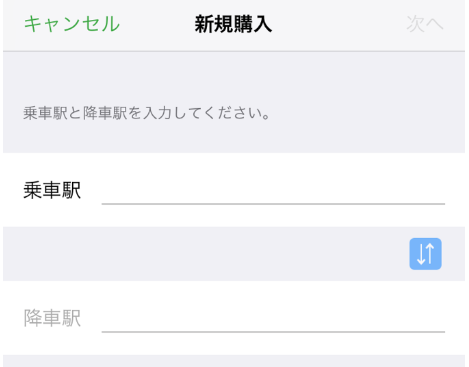Dismiss this screen using キャンセル

tap(72, 24)
